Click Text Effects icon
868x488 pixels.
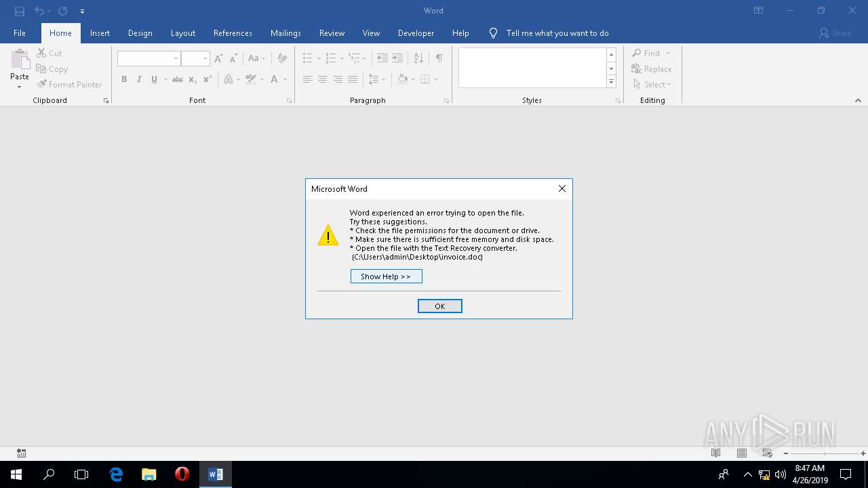[229, 79]
